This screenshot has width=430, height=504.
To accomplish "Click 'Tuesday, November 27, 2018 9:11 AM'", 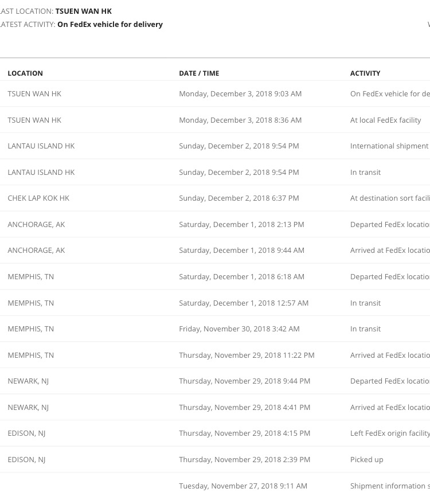I will click(x=243, y=486).
